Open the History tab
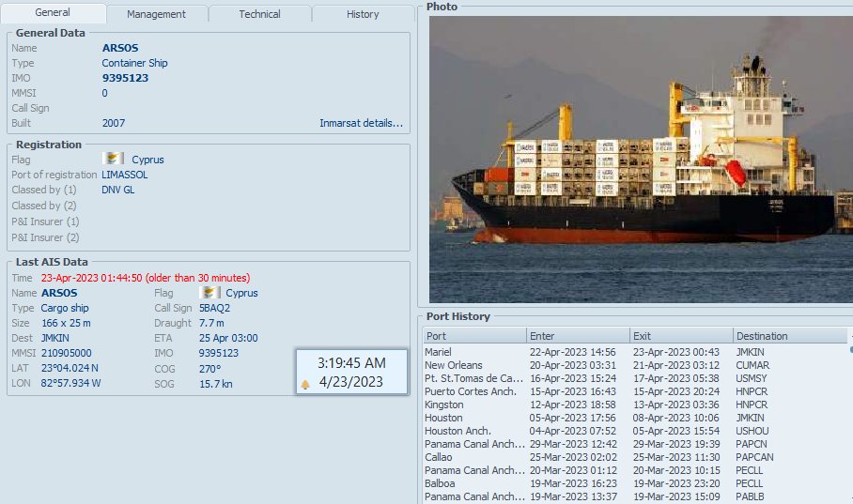 click(363, 14)
